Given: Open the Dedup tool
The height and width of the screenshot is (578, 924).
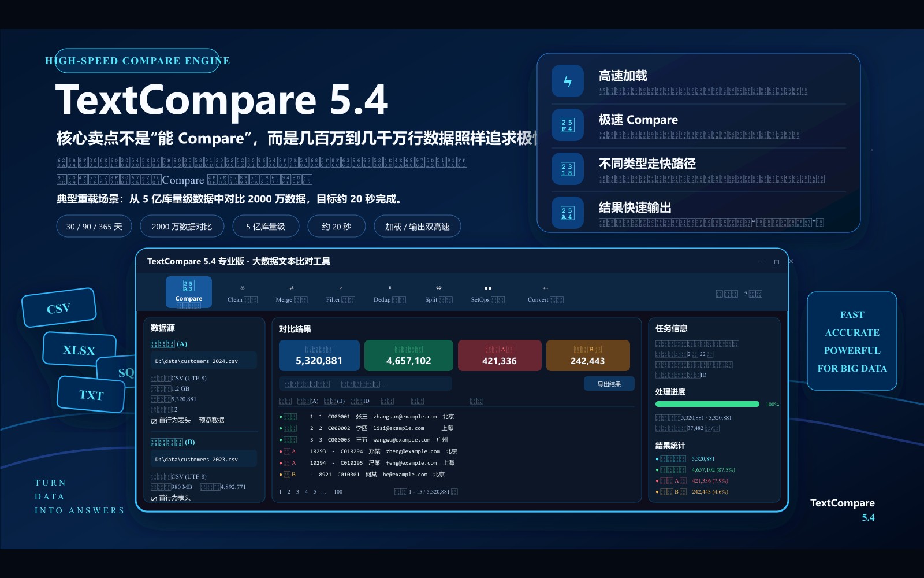Looking at the screenshot, I should coord(390,294).
